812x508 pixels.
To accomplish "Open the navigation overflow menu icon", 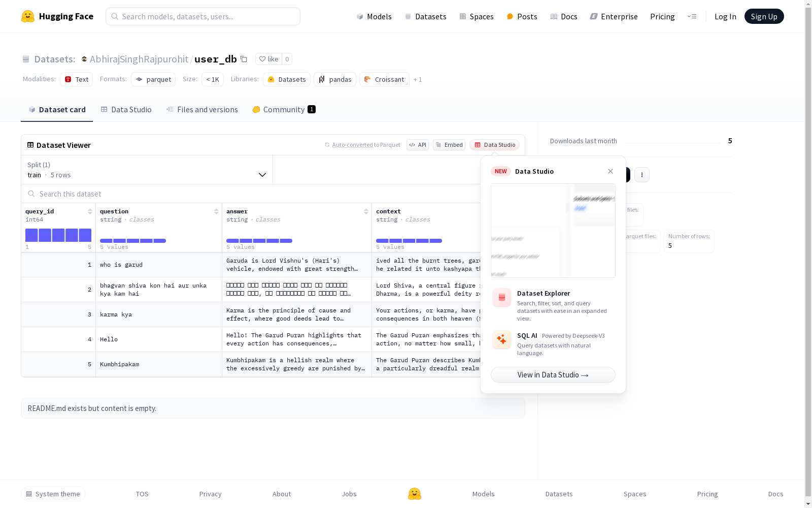I will 692,16.
